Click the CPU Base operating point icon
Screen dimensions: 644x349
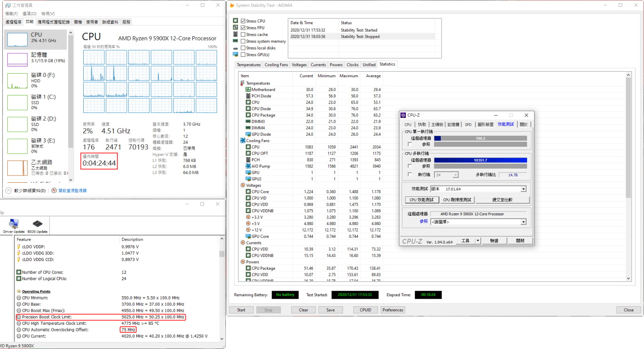[x=19, y=304]
